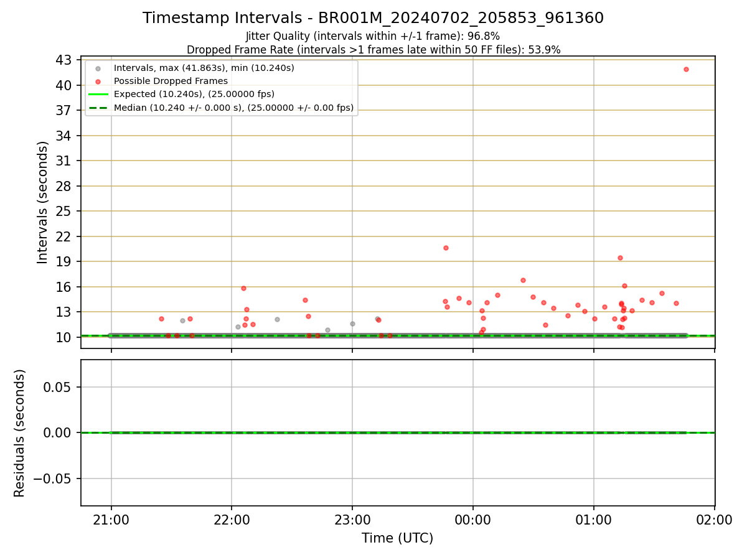Select the 'Dropped Frame Rate' subtitle line

(x=374, y=50)
